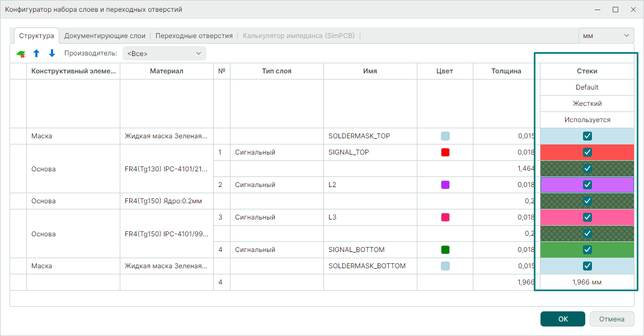Click the blue move down arrow
Image resolution: width=644 pixels, height=336 pixels.
[52, 54]
